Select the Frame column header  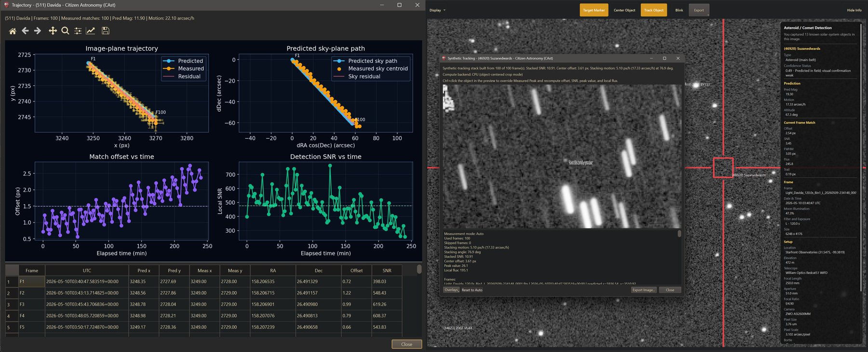[x=32, y=270]
